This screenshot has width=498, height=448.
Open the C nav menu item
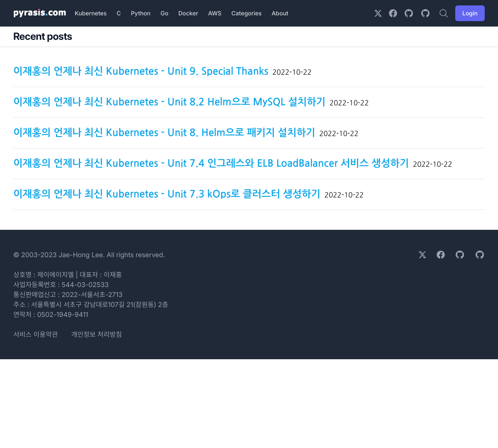[x=119, y=13]
